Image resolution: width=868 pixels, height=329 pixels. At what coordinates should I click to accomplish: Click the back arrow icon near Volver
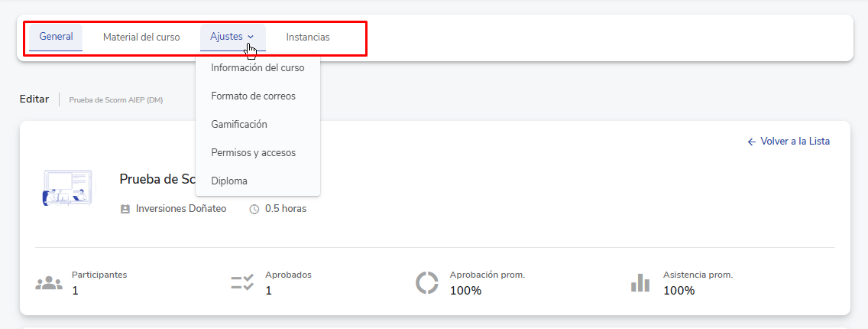pyautogui.click(x=751, y=142)
